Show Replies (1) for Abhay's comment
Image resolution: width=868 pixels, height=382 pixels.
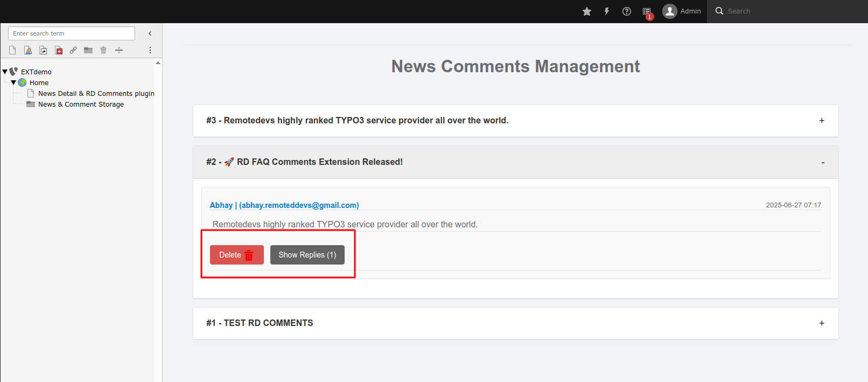[307, 255]
